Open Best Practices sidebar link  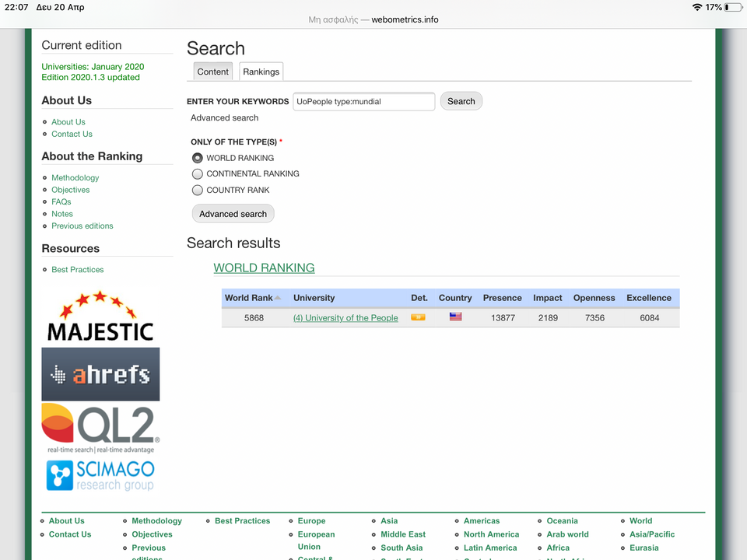point(78,270)
